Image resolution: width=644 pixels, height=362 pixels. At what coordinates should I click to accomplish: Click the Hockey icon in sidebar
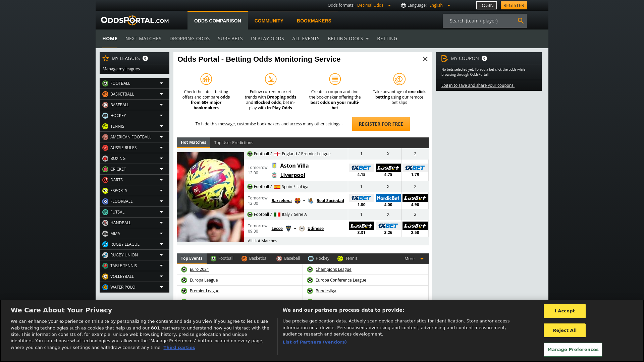[105, 116]
